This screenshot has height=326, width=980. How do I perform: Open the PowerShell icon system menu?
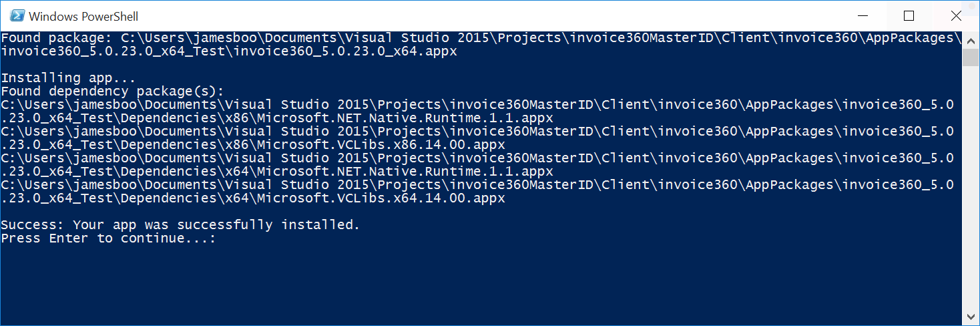(17, 16)
